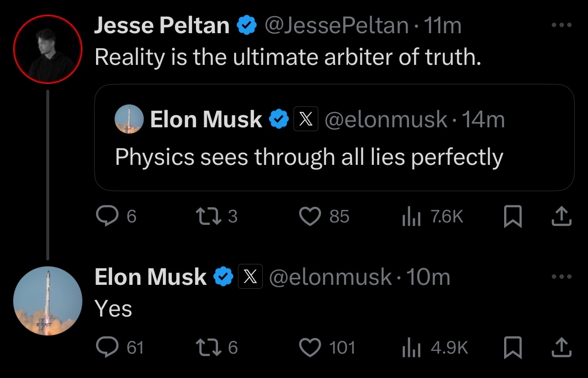Bookmark Elon Musk's "Yes" reply
This screenshot has height=378, width=588.
513,347
